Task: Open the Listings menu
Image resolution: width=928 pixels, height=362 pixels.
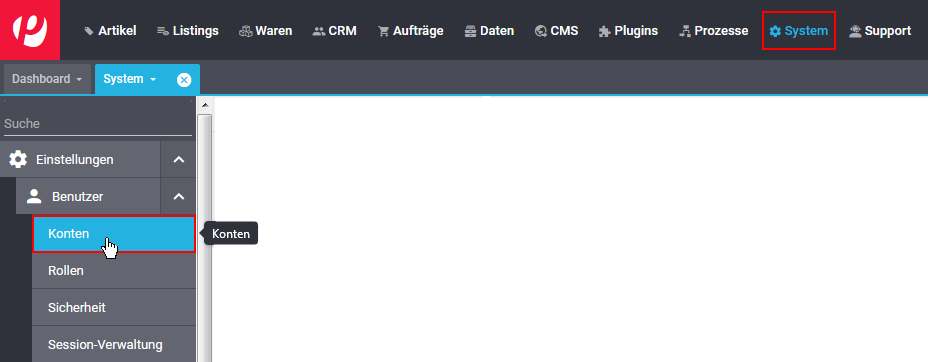Action: click(188, 31)
